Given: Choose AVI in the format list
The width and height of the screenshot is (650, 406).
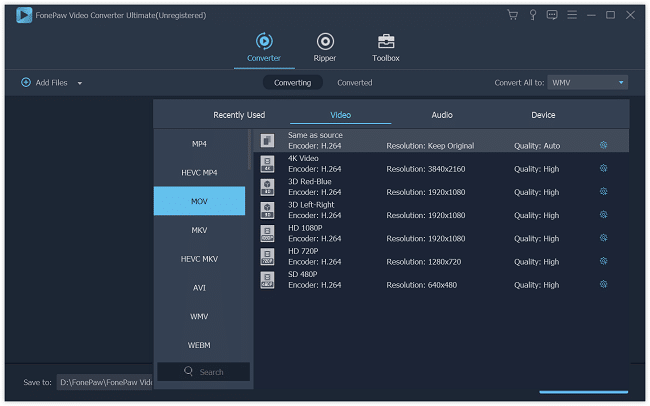Looking at the screenshot, I should coord(199,287).
